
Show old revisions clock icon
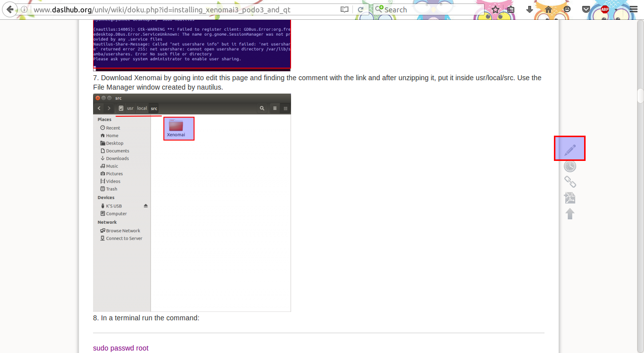point(570,166)
